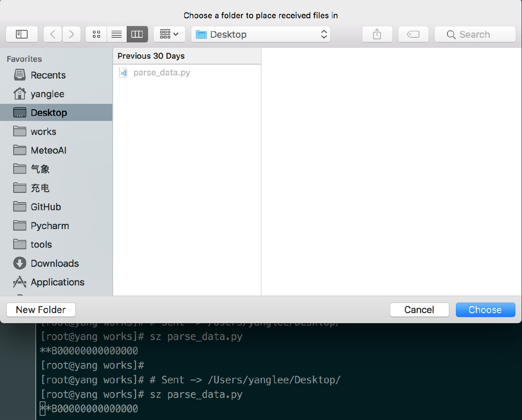The image size is (522, 420).
Task: Select the column view button
Action: [137, 34]
